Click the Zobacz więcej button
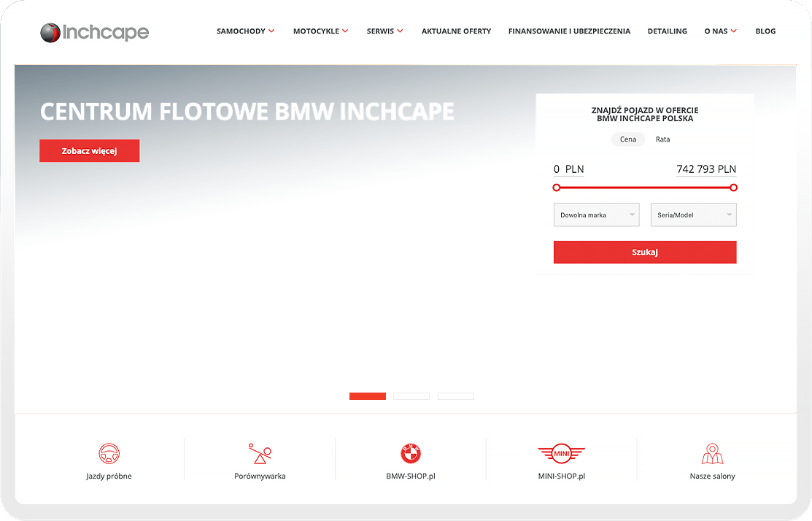 (90, 151)
